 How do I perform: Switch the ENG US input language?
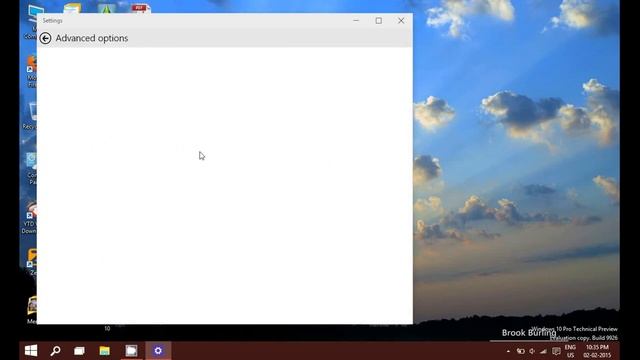[570, 351]
